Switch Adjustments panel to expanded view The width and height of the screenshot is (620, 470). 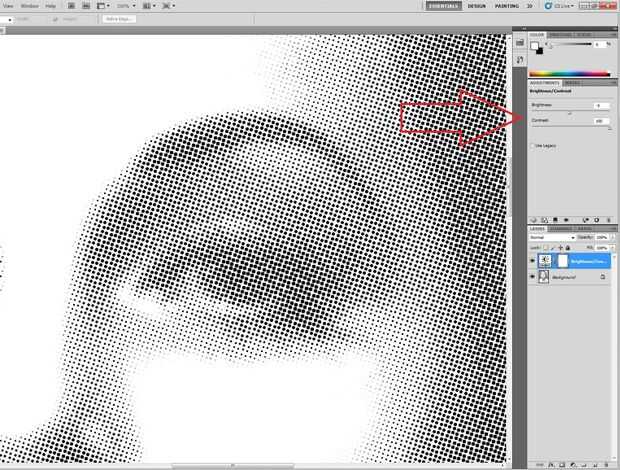point(544,220)
